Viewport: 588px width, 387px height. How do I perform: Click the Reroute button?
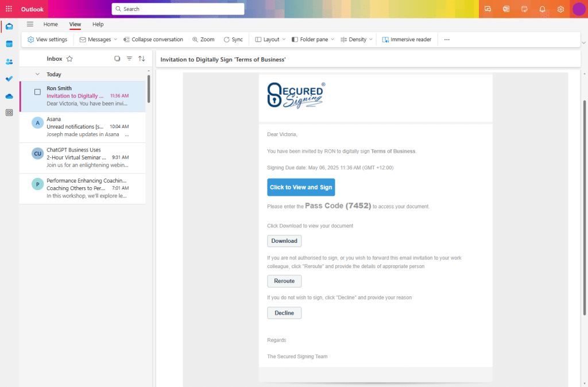tap(284, 281)
